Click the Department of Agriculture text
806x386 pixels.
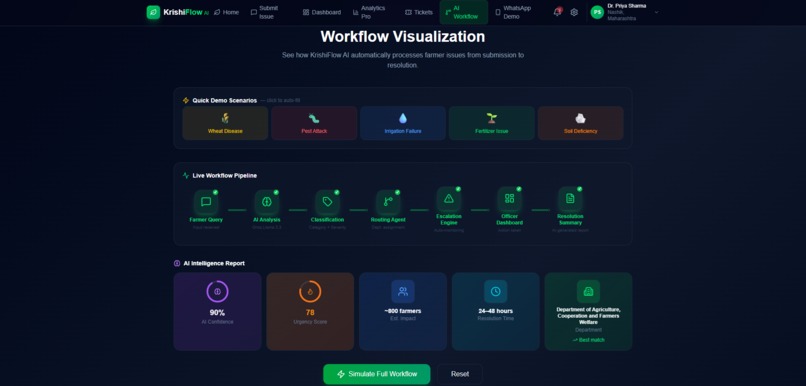tap(588, 316)
